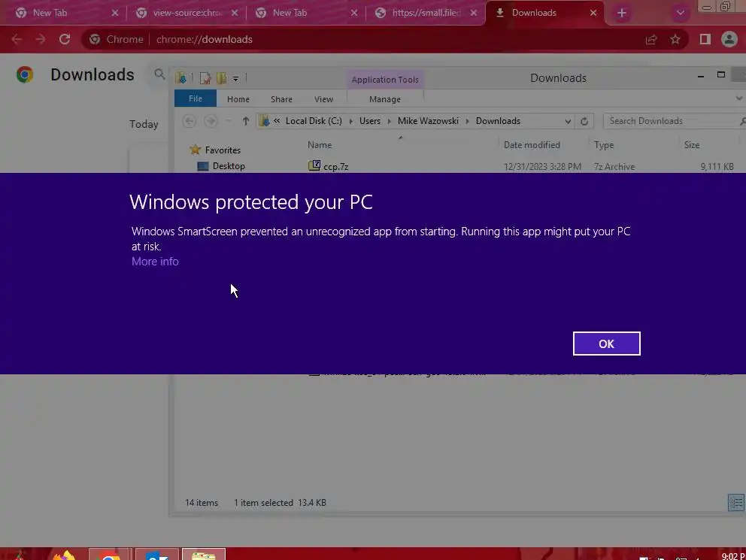This screenshot has width=746, height=560.
Task: Click the Chrome logo on Downloads page
Action: (x=25, y=74)
